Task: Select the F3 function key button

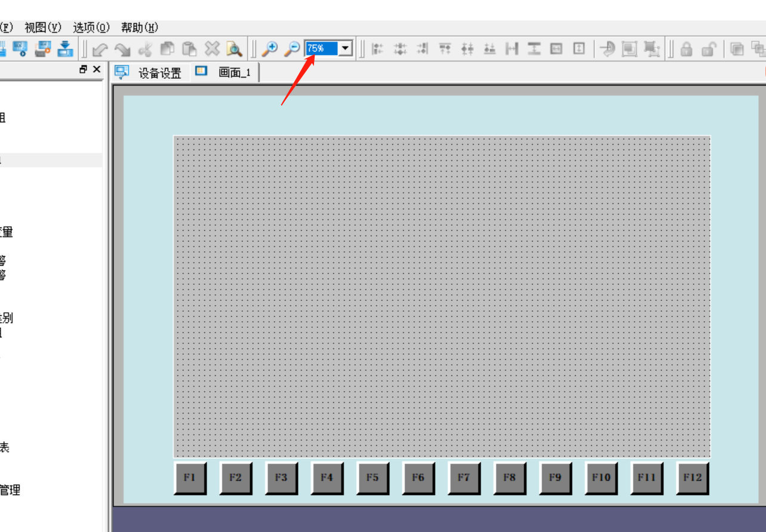Action: (281, 478)
